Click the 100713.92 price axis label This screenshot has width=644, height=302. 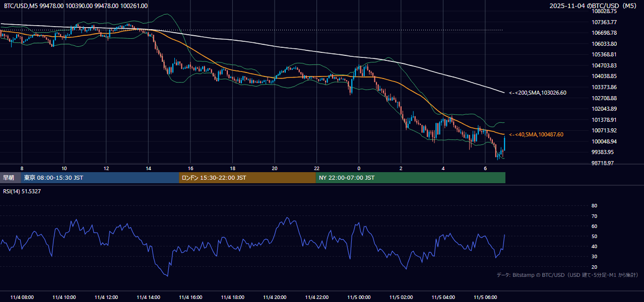604,130
